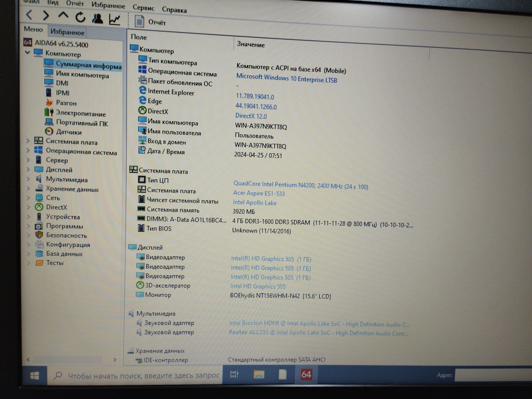Select DMI in the tree
This screenshot has height=399, width=532.
(x=57, y=83)
